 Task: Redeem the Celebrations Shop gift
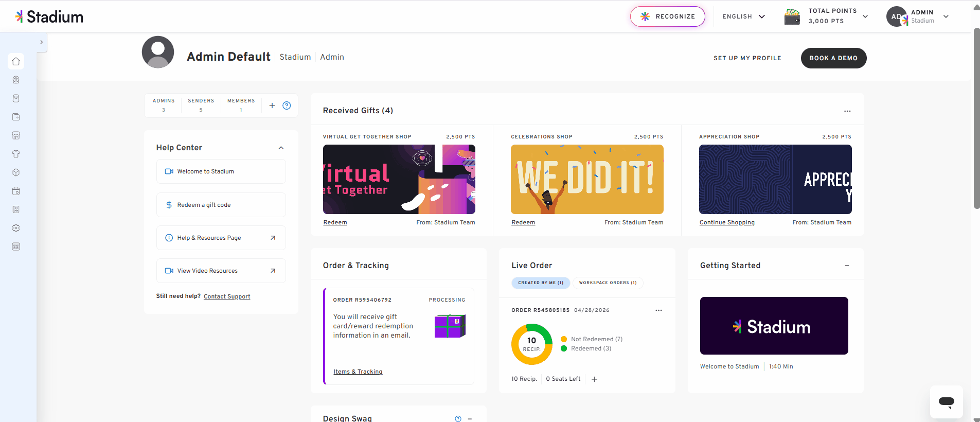coord(523,222)
